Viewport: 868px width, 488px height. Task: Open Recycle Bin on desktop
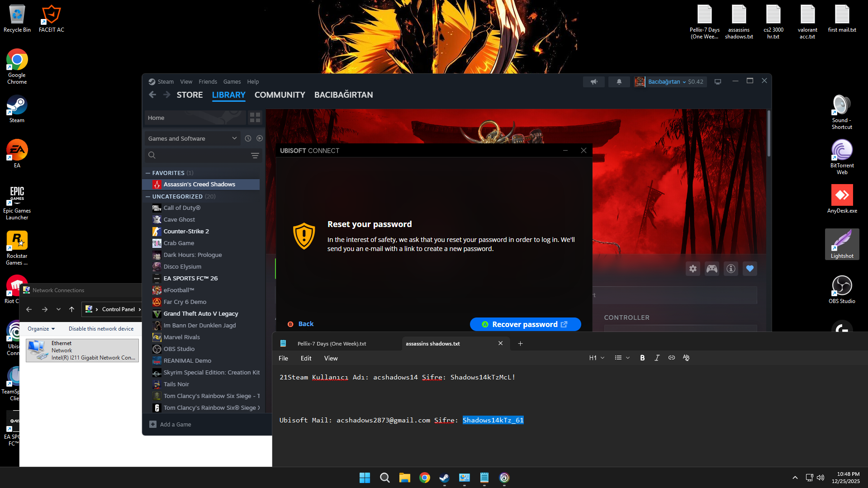coord(17,19)
